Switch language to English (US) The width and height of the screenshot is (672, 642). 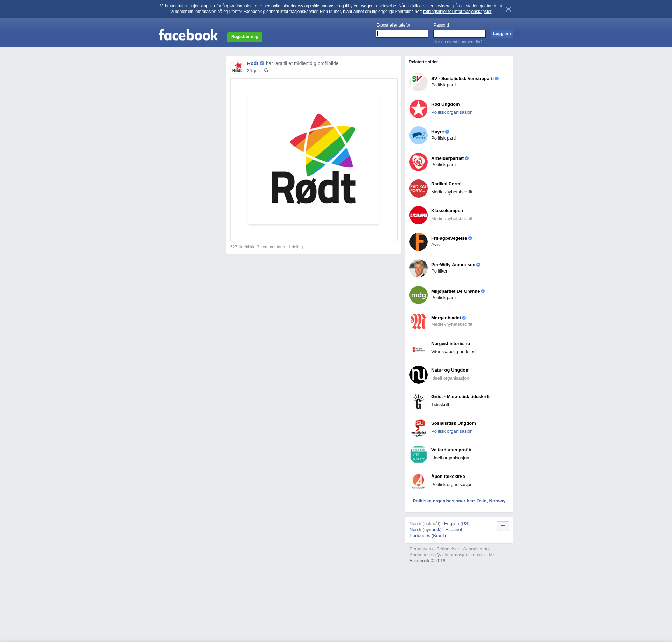[457, 524]
